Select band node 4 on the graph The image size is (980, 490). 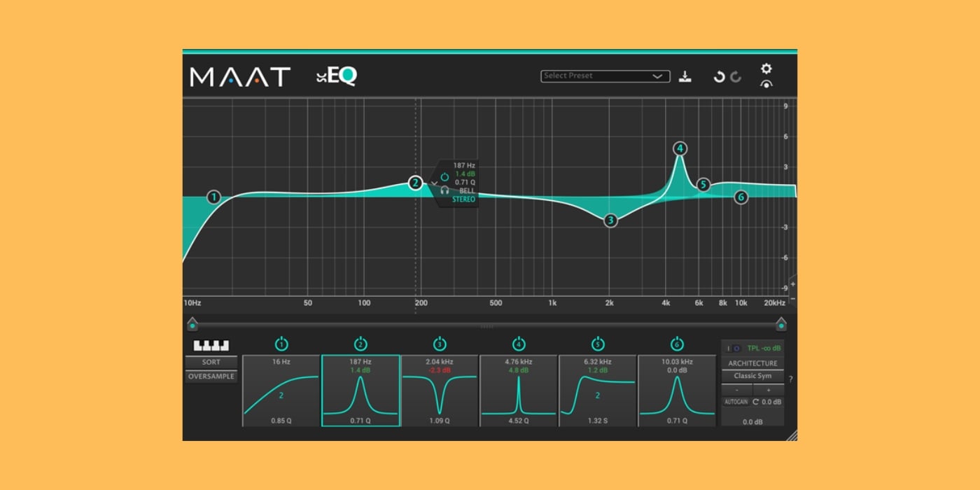click(680, 148)
